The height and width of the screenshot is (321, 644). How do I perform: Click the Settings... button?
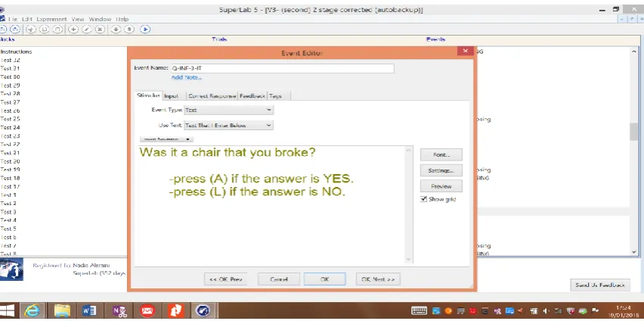point(441,170)
